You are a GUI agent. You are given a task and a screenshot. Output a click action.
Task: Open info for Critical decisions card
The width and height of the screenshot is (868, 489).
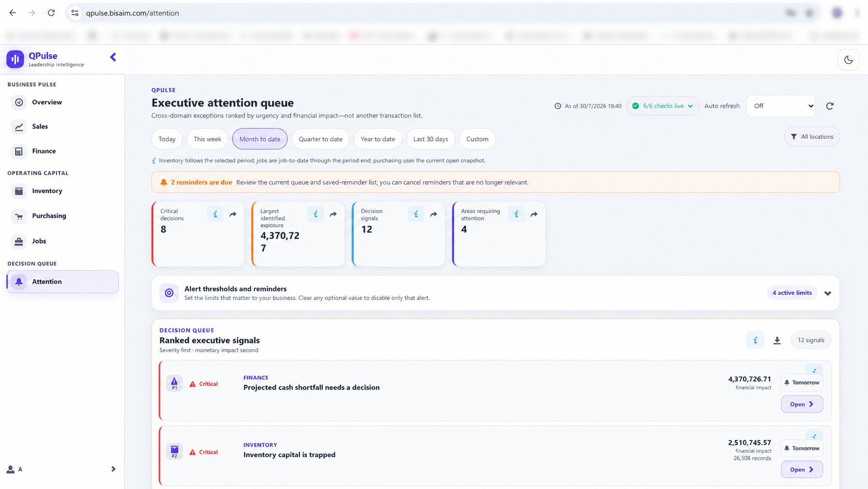click(215, 214)
